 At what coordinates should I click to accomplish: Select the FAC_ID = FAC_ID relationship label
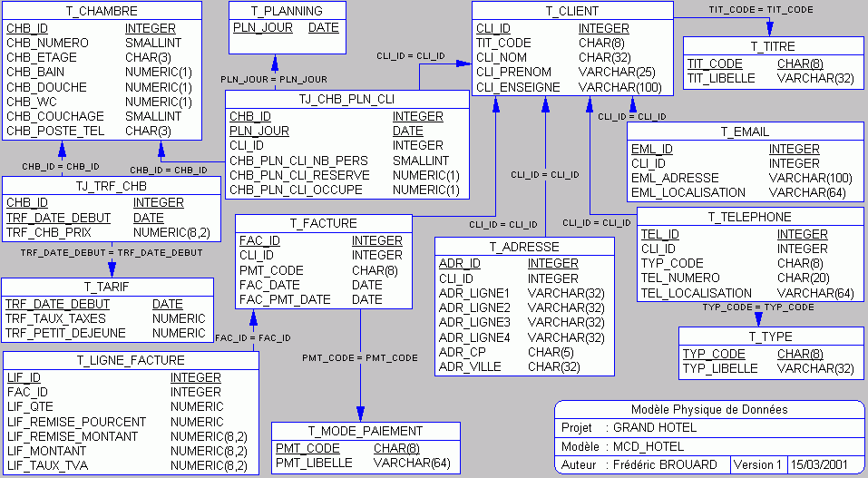(x=253, y=338)
